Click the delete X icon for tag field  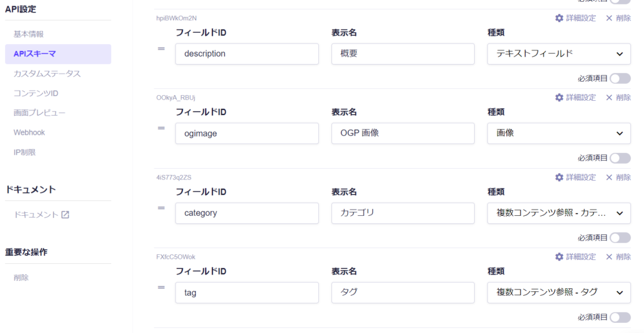click(609, 257)
